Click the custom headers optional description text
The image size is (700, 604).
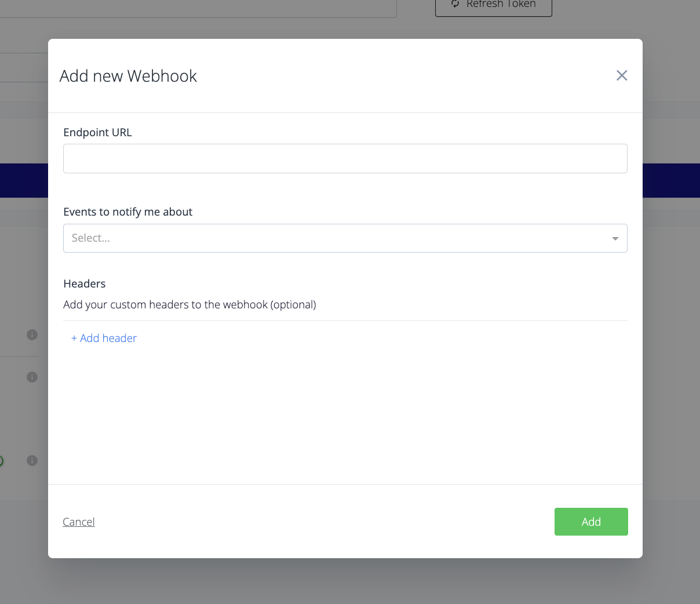189,304
